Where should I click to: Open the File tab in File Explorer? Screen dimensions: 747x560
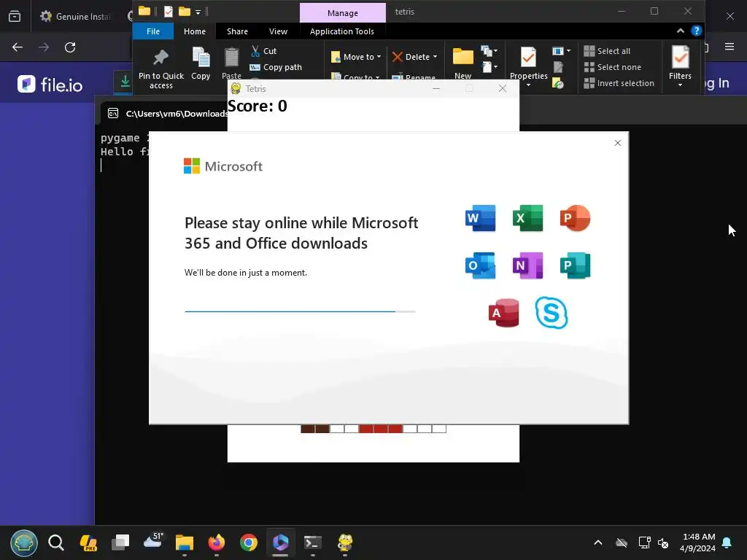pos(153,31)
